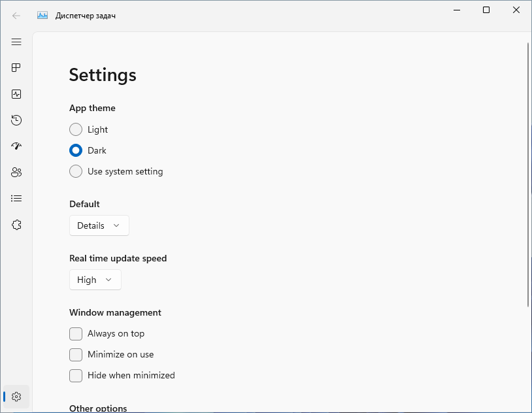Click the Settings gear icon in sidebar

click(16, 397)
